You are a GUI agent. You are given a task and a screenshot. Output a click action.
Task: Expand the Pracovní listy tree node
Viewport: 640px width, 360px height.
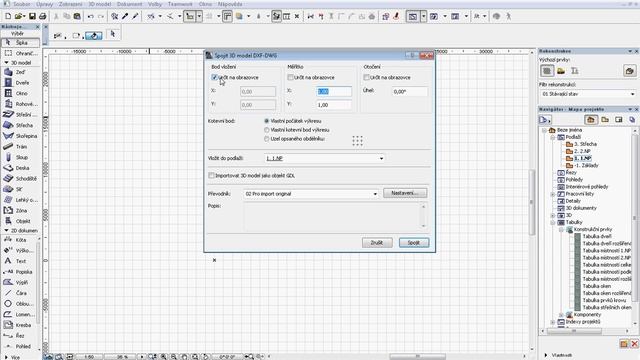pos(553,194)
